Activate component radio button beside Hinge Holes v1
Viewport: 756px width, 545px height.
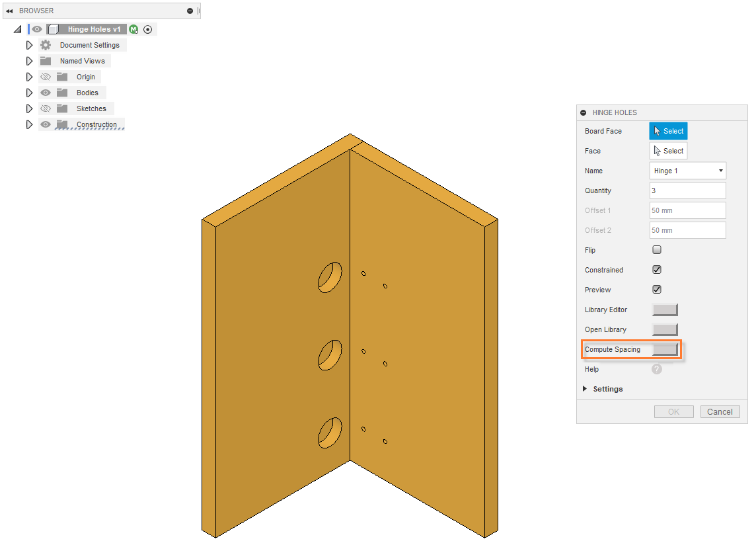(x=147, y=30)
